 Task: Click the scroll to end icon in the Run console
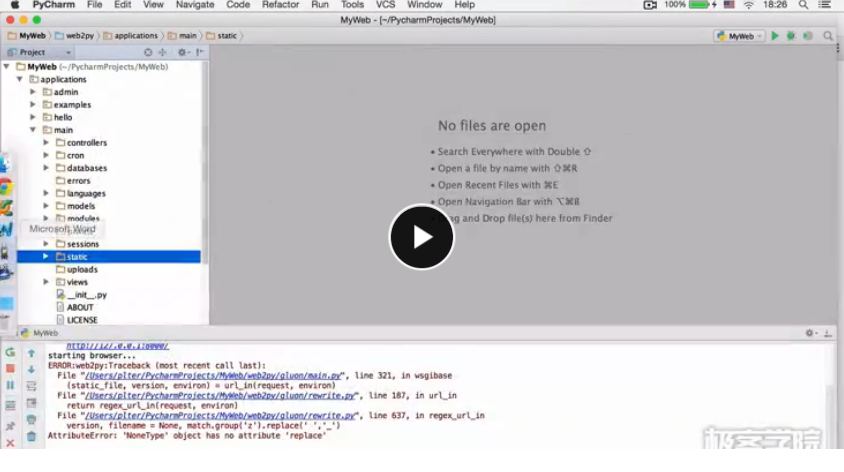click(31, 403)
